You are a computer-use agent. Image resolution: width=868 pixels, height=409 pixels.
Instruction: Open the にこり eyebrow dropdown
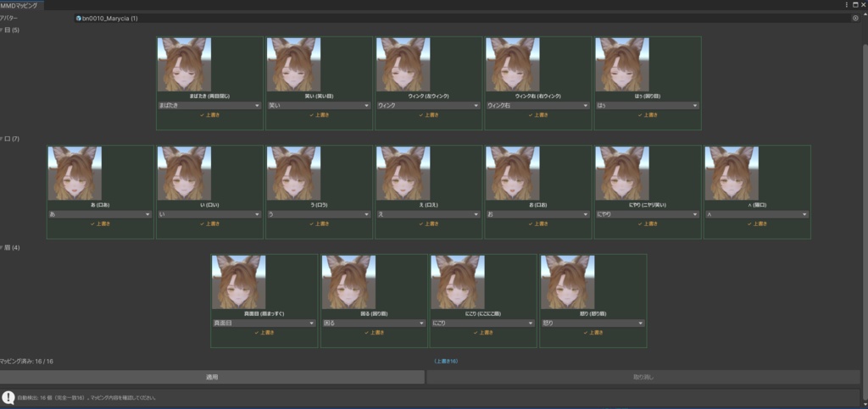click(483, 323)
